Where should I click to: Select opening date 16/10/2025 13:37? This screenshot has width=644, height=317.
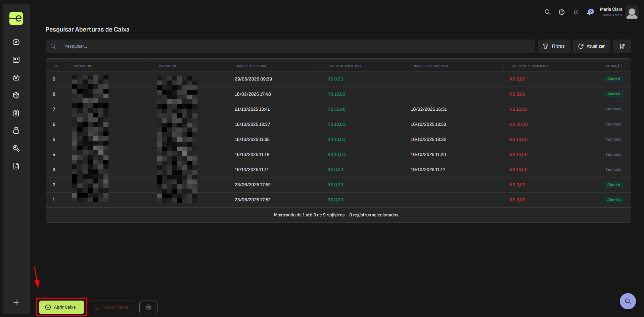(x=252, y=124)
